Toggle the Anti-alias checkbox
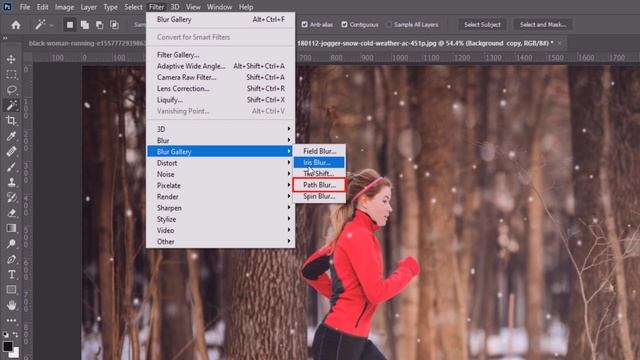The width and height of the screenshot is (640, 360). (304, 24)
